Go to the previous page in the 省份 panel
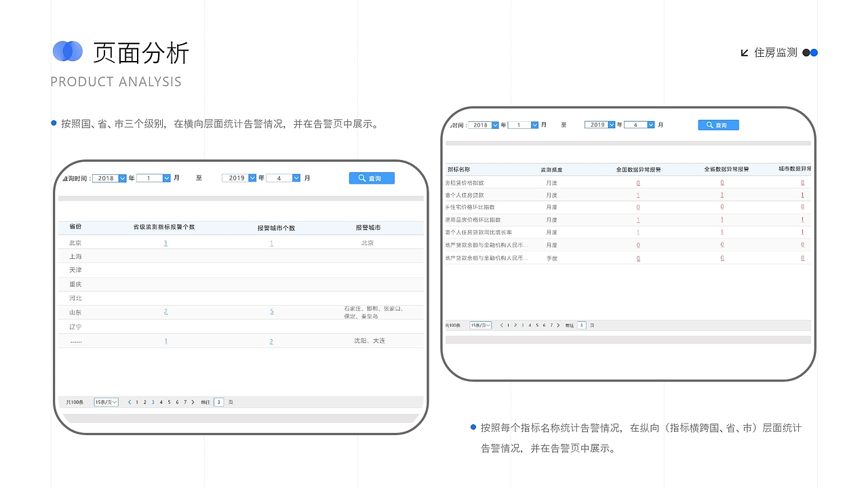 pyautogui.click(x=130, y=402)
